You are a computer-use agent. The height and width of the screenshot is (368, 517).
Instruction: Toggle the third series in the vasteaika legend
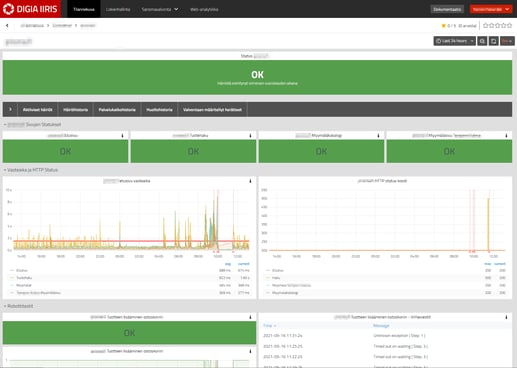[x=24, y=285]
